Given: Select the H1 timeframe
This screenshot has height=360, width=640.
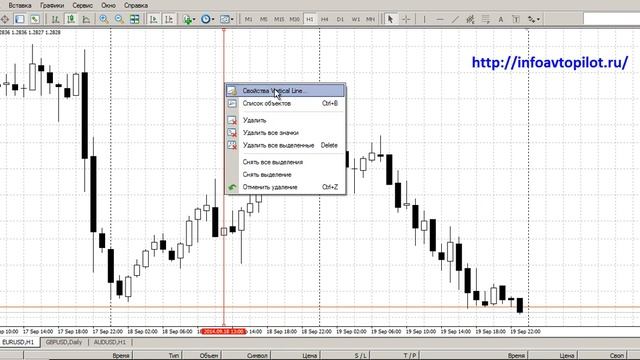Looking at the screenshot, I should pyautogui.click(x=310, y=19).
